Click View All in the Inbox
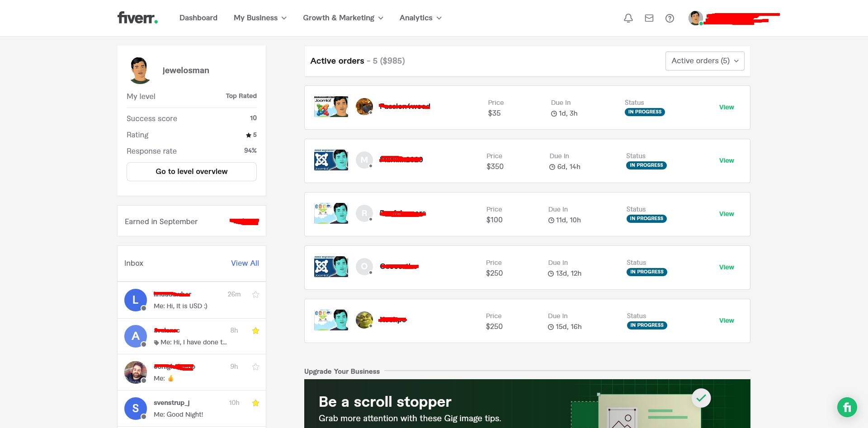The width and height of the screenshot is (868, 428). click(245, 263)
